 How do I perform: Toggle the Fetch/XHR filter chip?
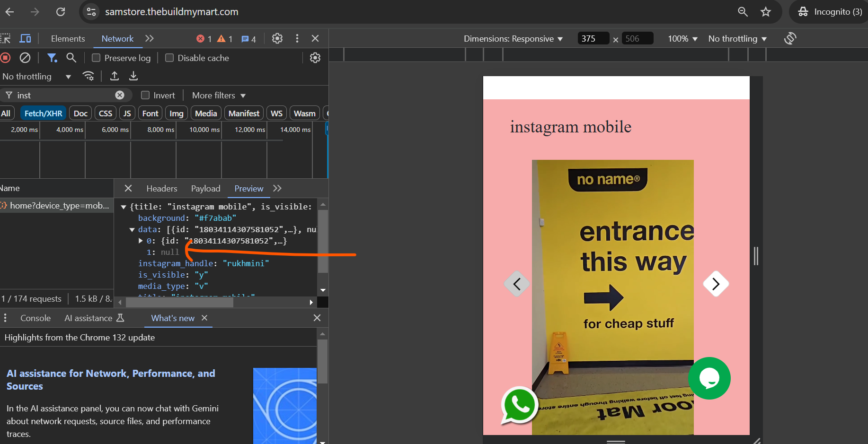pyautogui.click(x=43, y=113)
